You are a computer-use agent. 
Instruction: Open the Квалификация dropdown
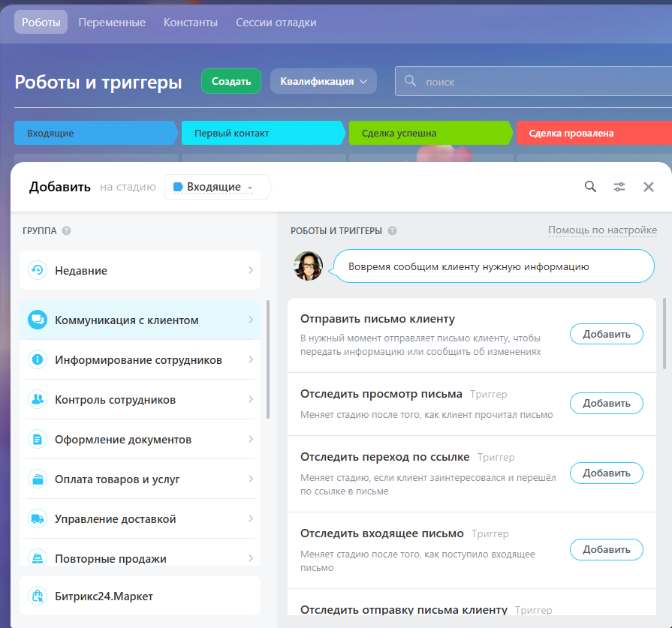324,81
